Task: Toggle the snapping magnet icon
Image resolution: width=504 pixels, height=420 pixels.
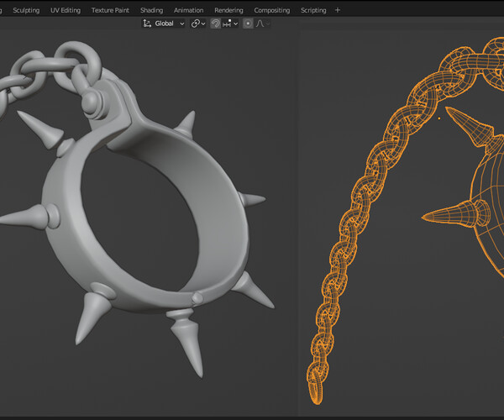Action: 215,24
